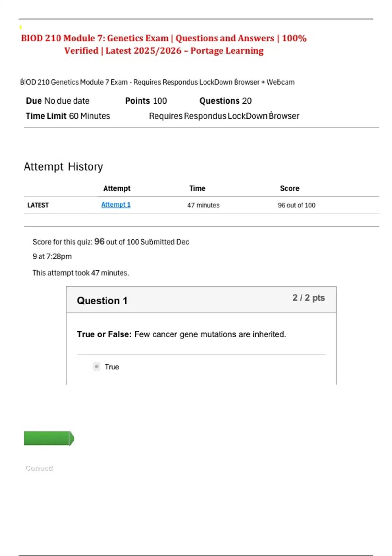Click the red document title heading
Image resolution: width=392 pixels, height=556 pixels.
pyautogui.click(x=164, y=44)
